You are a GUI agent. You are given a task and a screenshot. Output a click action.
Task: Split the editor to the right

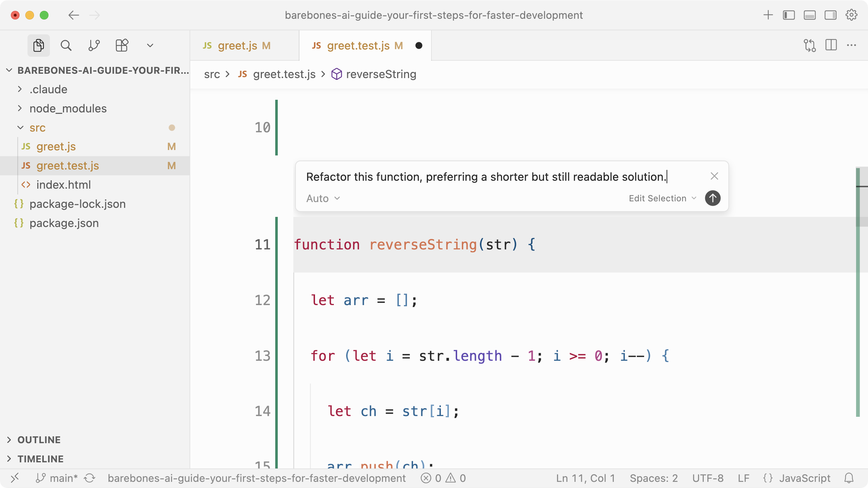coord(831,46)
